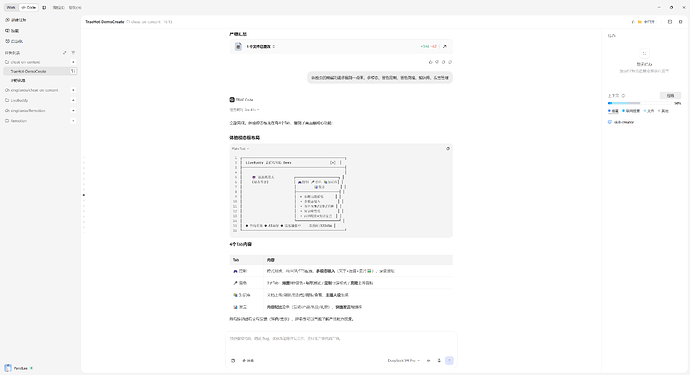The width and height of the screenshot is (690, 375).
Task: Toggle the second blue legend item
Action: pos(631,111)
